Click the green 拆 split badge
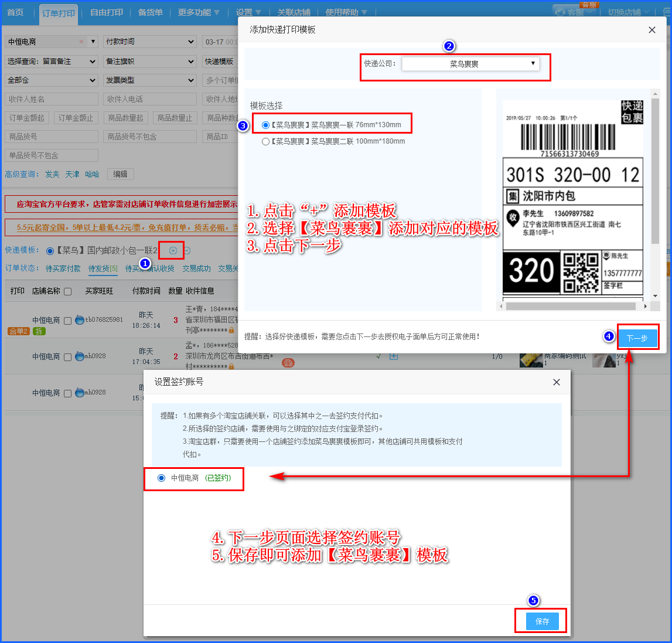 coord(39,331)
